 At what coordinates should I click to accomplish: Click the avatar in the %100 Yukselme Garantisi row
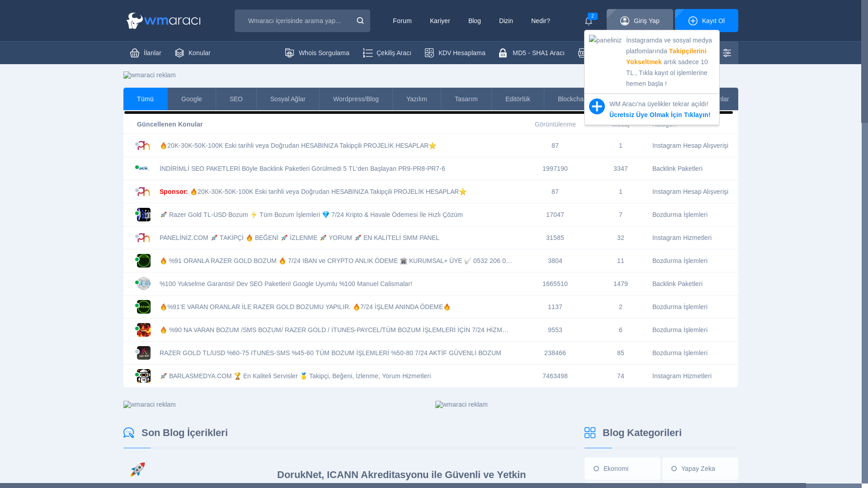[x=144, y=284]
